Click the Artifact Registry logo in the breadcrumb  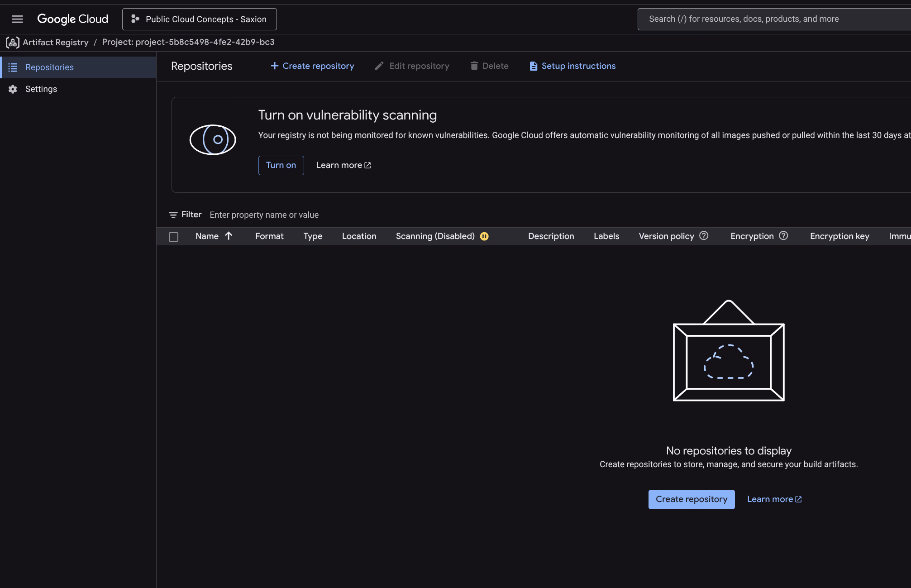point(12,42)
